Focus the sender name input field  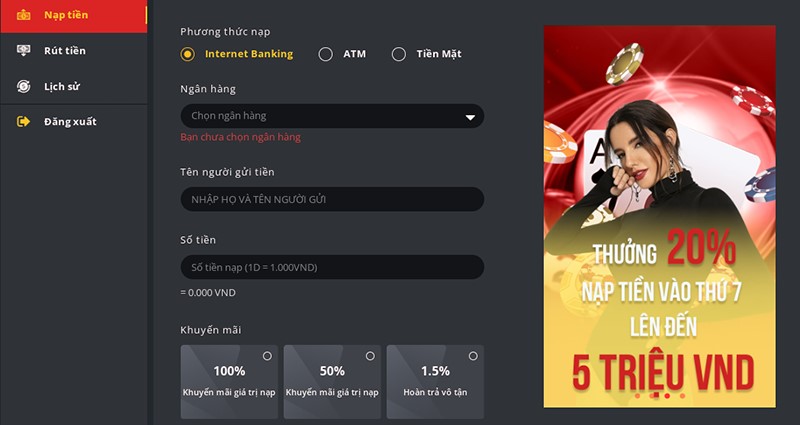[332, 199]
